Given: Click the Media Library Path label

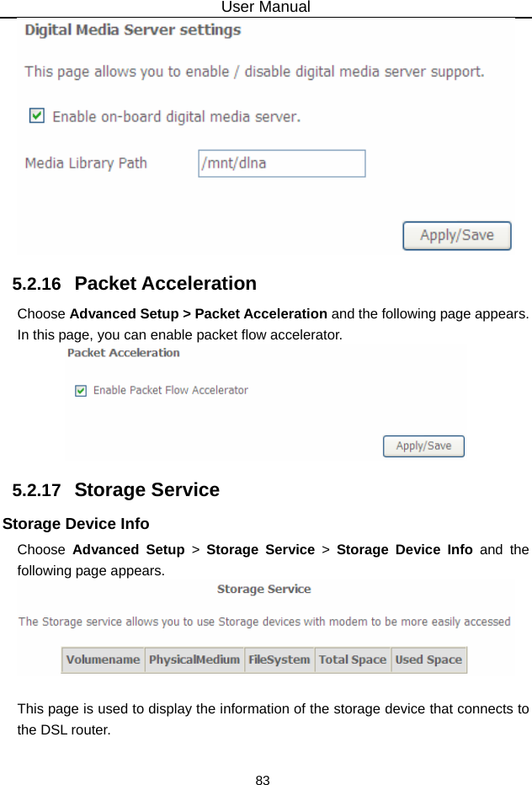Looking at the screenshot, I should coord(86,163).
